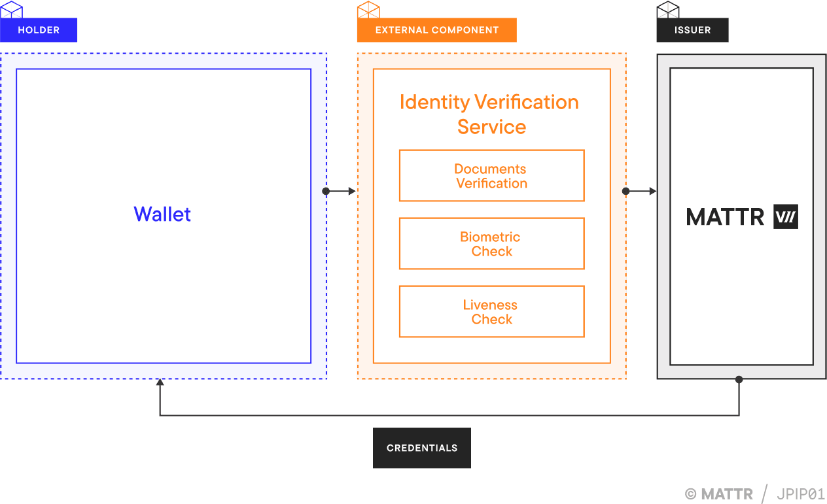Click the © MATTR copyright text
The height and width of the screenshot is (504, 827).
click(x=719, y=494)
